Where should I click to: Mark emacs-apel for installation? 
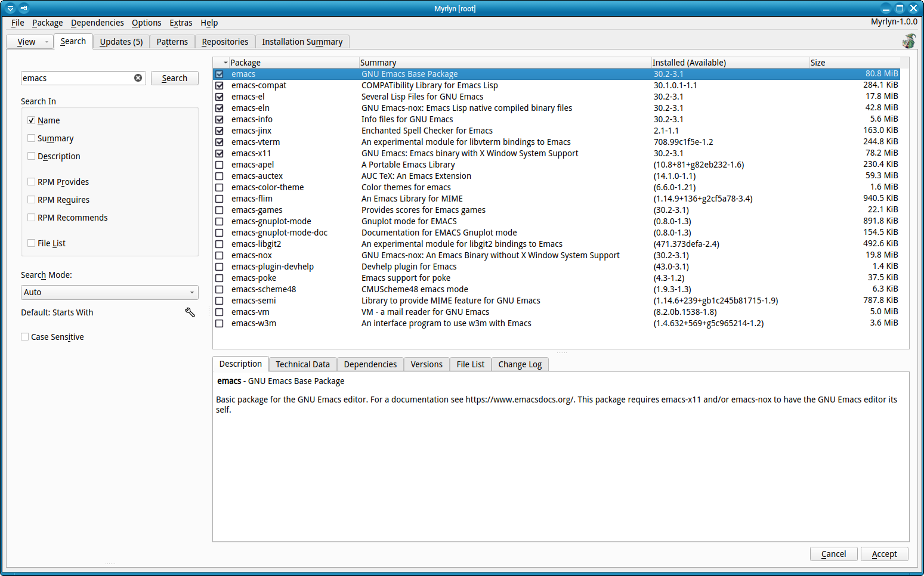pos(220,165)
